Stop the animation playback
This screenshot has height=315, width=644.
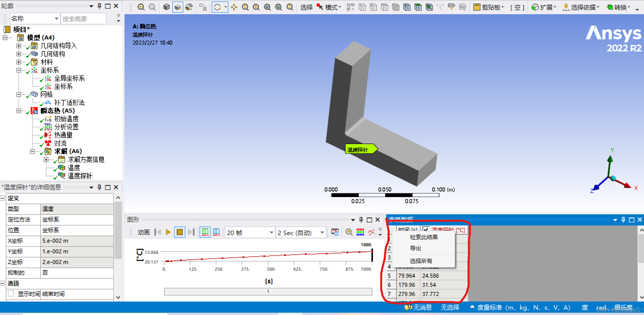coord(180,232)
